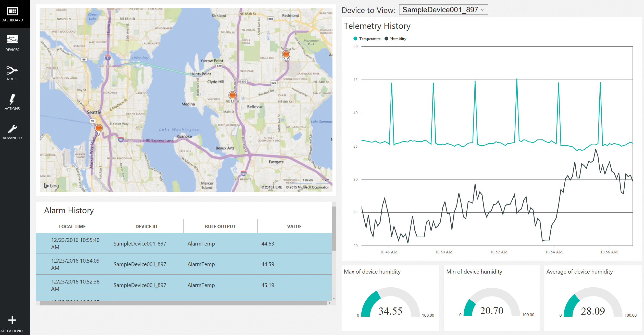This screenshot has width=644, height=335.
Task: Click the horizontal scroll left arrow
Action: [x=38, y=303]
